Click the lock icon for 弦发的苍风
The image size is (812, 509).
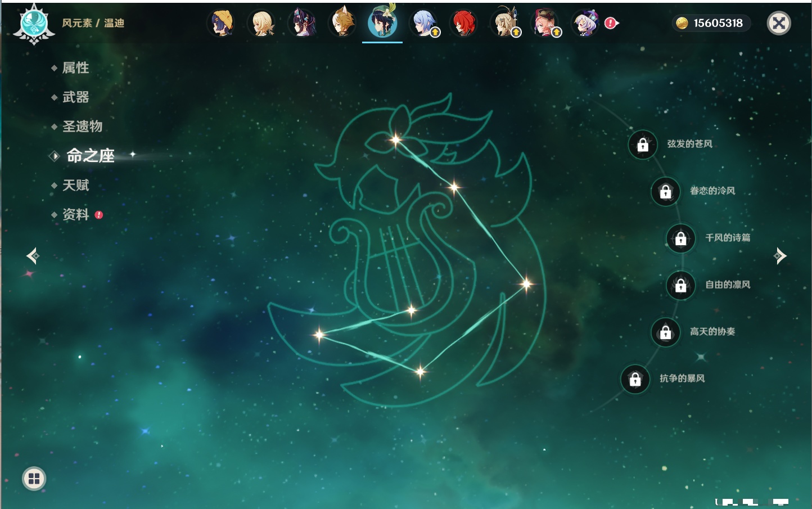coord(643,145)
